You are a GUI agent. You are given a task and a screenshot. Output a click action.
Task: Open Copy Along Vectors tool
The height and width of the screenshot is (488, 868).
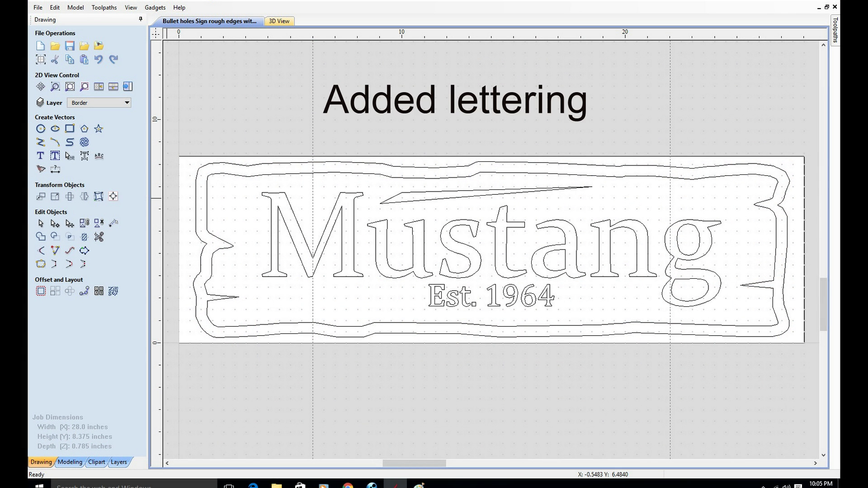pyautogui.click(x=84, y=291)
